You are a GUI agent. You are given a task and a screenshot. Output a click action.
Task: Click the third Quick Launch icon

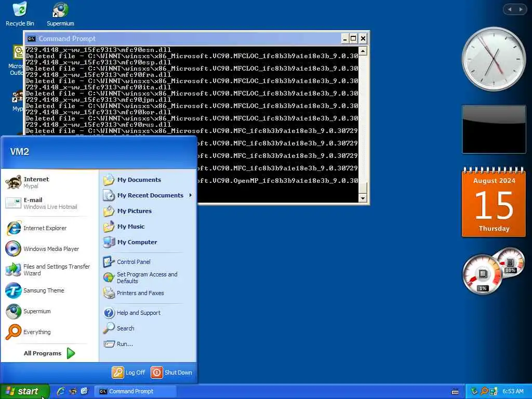click(84, 391)
